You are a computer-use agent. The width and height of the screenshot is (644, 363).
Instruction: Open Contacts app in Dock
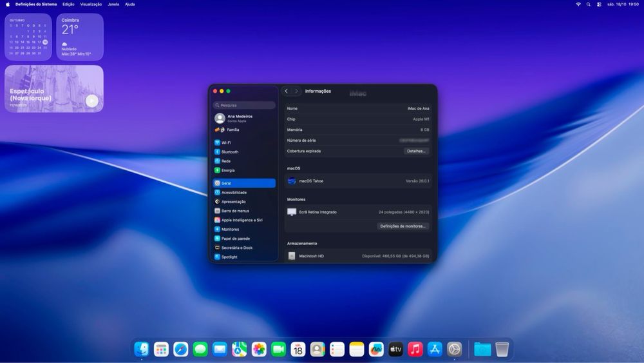pos(317,349)
